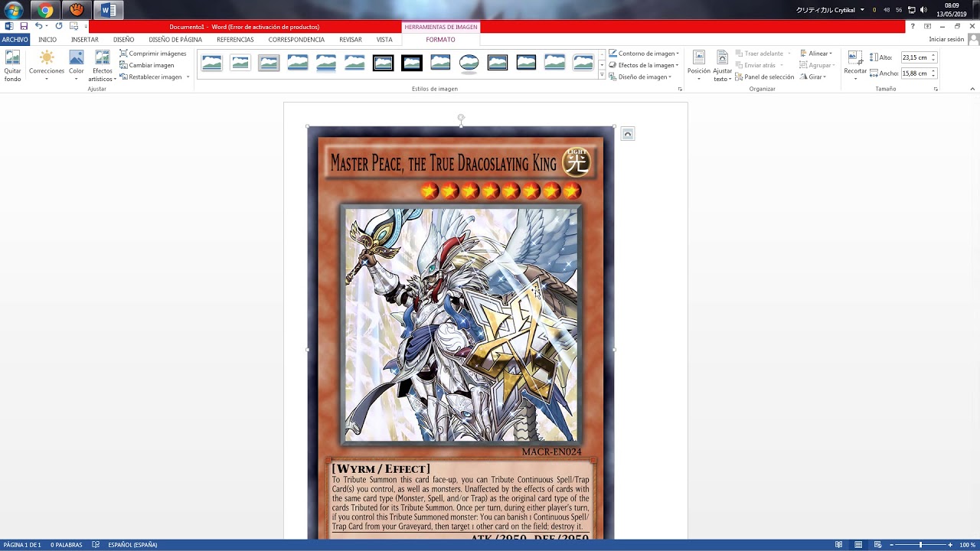Open Diseño de imagen dropdown
The image size is (980, 551).
tap(640, 77)
